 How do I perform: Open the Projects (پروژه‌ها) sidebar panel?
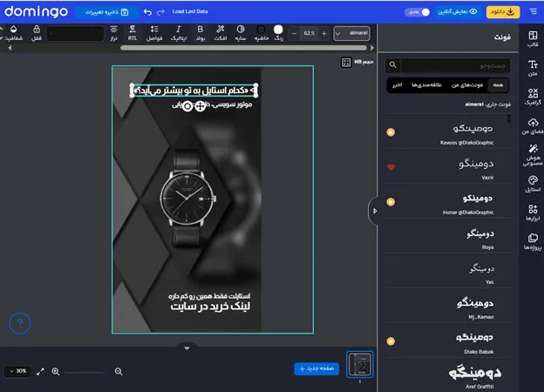tap(533, 240)
